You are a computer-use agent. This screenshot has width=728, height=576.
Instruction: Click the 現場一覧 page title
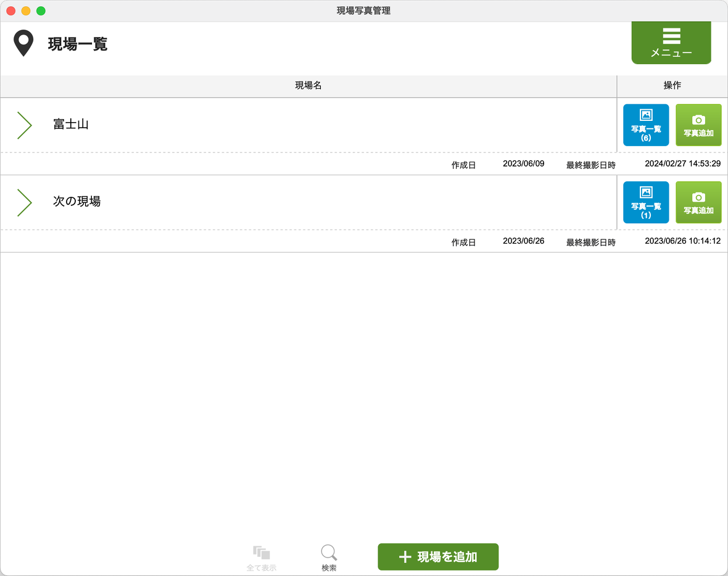pyautogui.click(x=78, y=44)
